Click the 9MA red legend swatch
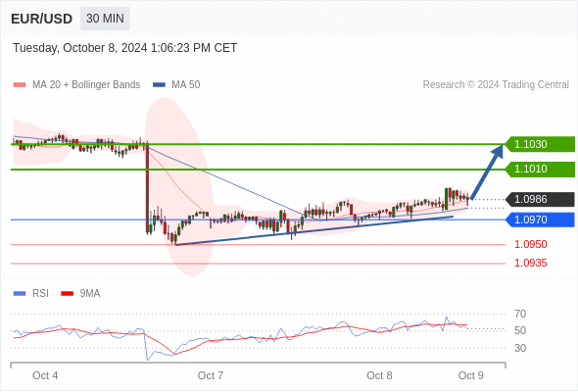Image resolution: width=578 pixels, height=392 pixels. click(67, 294)
